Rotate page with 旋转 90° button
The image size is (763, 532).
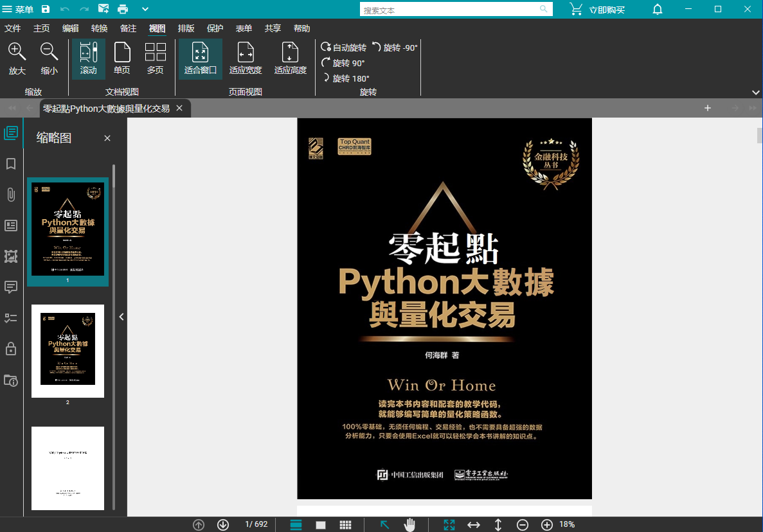point(343,63)
